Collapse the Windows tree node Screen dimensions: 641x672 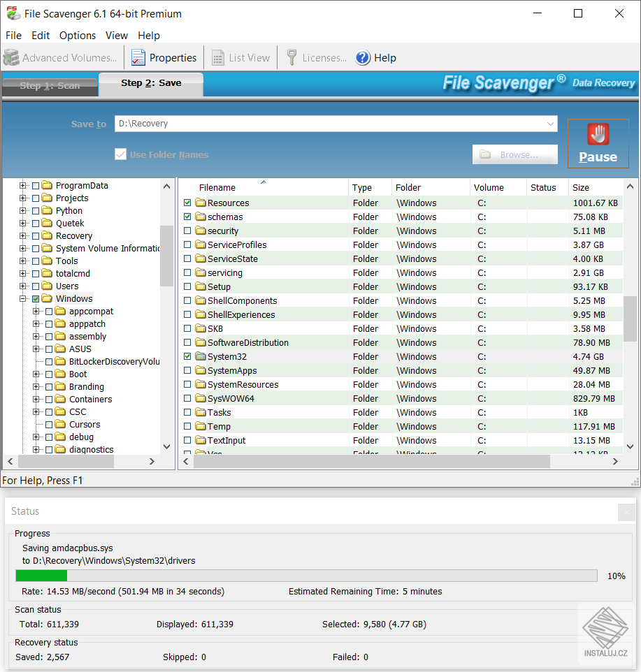(x=24, y=298)
